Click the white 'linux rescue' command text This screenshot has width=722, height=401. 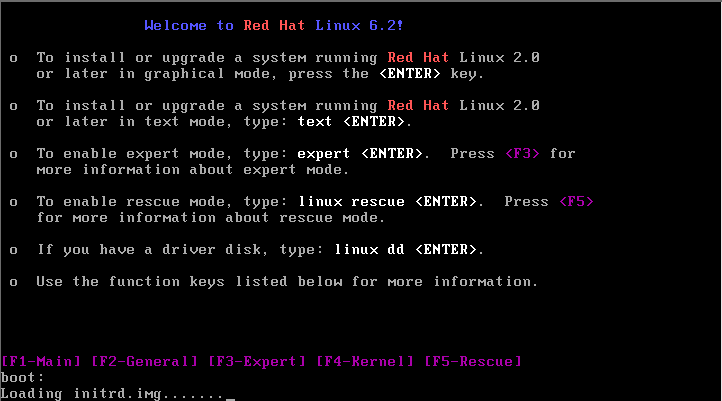[351, 202]
